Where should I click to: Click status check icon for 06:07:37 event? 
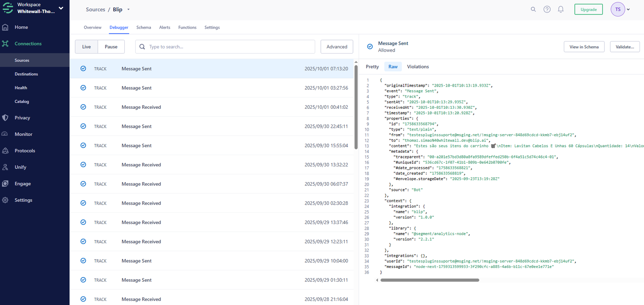point(83,184)
